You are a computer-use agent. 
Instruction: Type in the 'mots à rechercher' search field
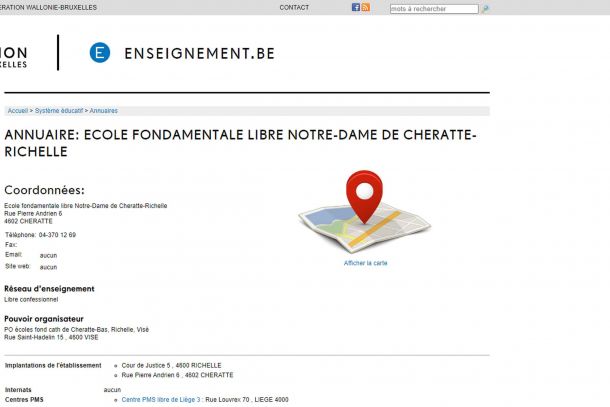[x=433, y=9]
